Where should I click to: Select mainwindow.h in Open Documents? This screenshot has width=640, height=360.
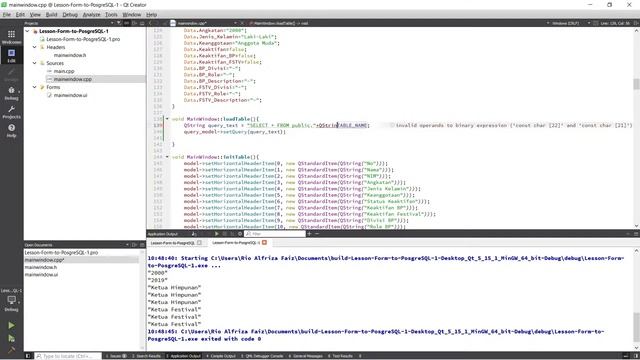point(41,267)
